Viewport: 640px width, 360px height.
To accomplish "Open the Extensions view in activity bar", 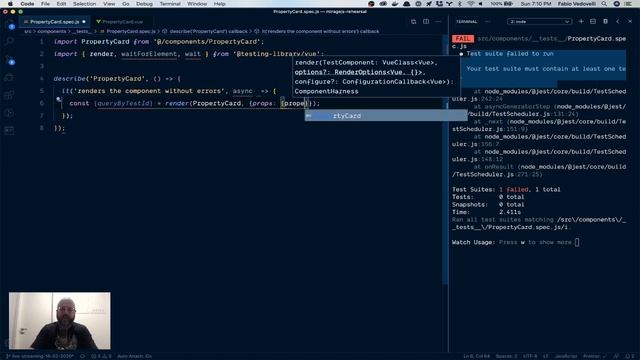I will click(9, 96).
